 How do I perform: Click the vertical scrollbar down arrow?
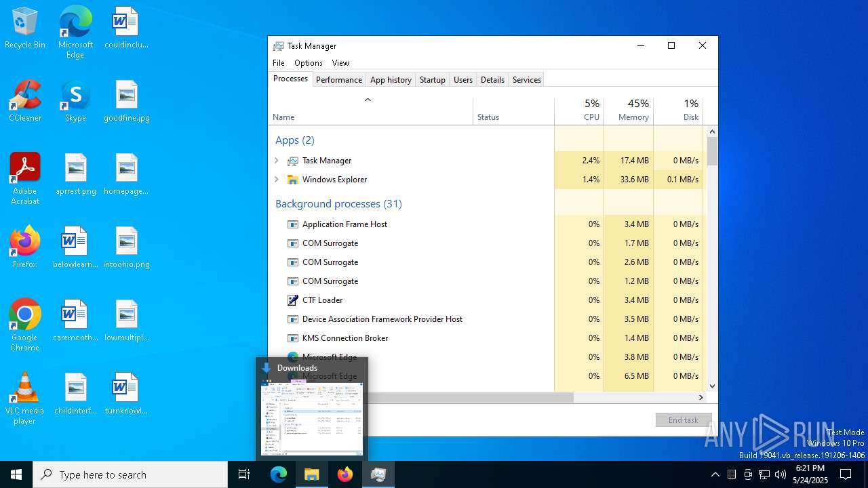712,386
